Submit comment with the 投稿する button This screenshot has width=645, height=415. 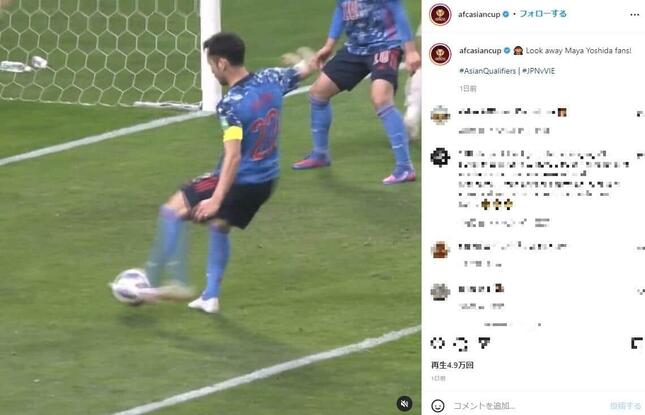[x=625, y=406]
